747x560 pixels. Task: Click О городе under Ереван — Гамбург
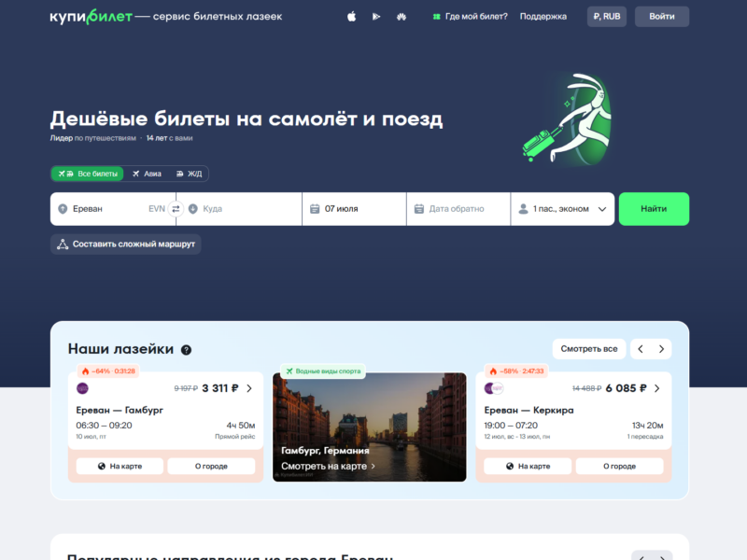211,466
